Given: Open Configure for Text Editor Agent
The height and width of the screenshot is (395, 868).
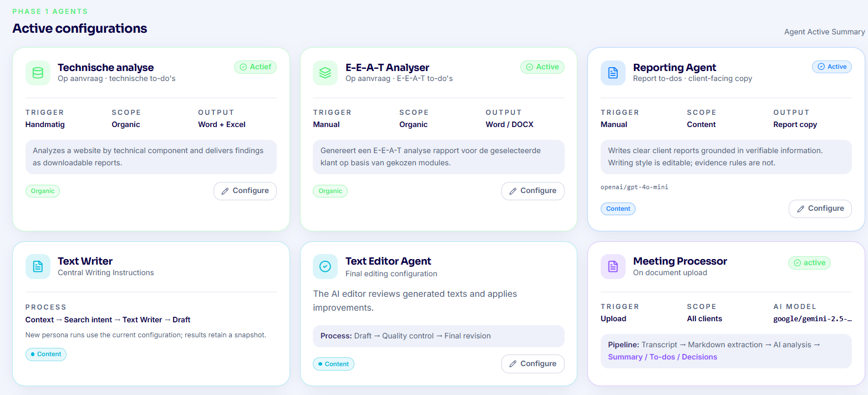Looking at the screenshot, I should click(x=533, y=364).
